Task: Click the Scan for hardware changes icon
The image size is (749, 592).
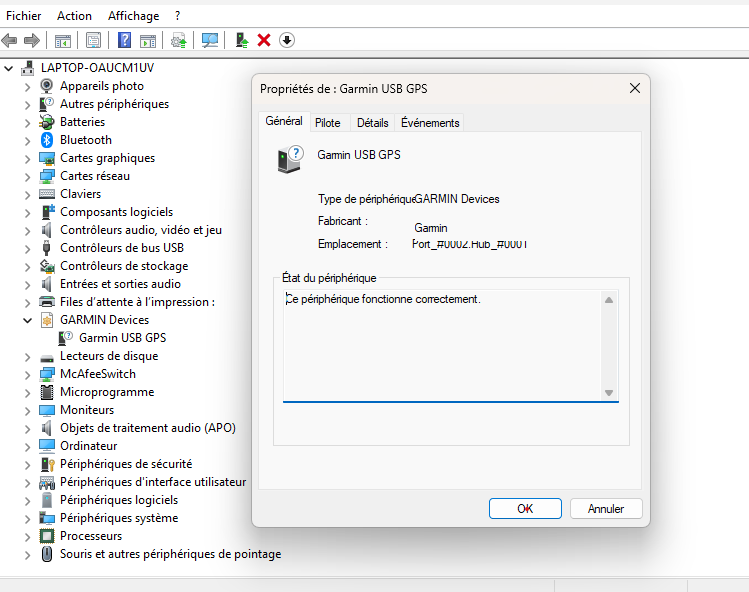Action: point(210,40)
